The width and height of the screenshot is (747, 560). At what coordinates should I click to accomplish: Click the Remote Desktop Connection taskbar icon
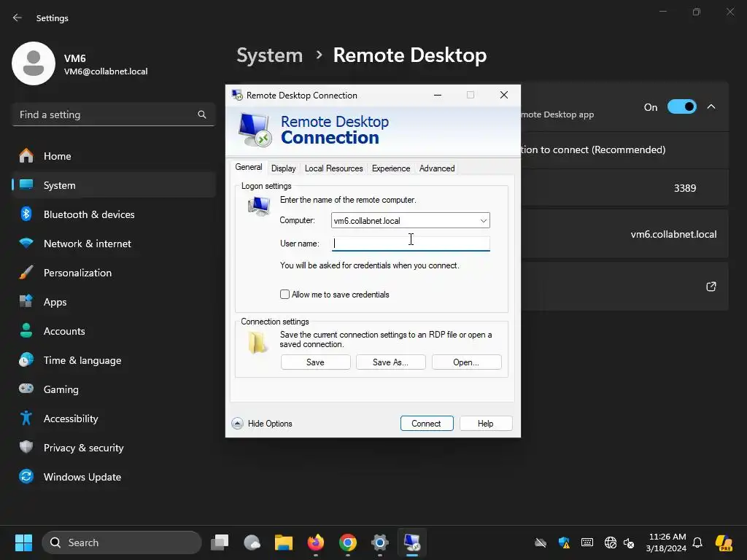412,542
